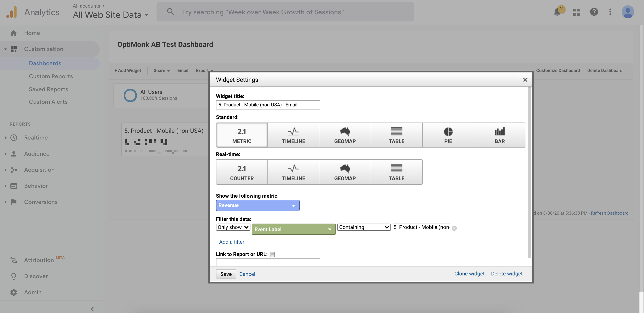The image size is (644, 313).
Task: Open the All Web Site Data view selector
Action: point(110,15)
